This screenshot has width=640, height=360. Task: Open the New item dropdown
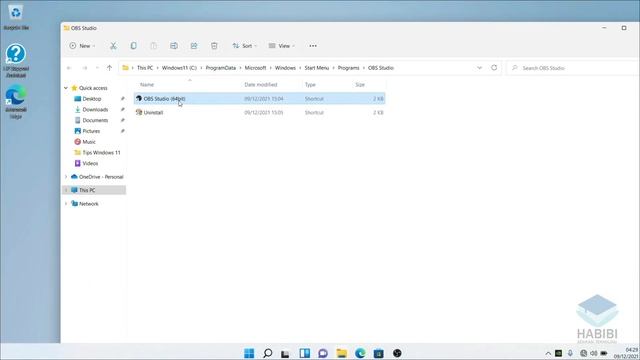(x=82, y=46)
